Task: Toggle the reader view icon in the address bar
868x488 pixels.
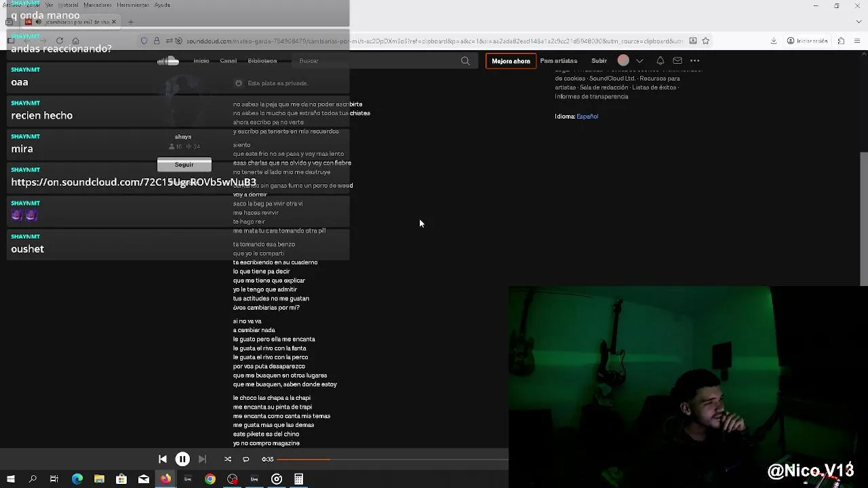Action: click(692, 41)
